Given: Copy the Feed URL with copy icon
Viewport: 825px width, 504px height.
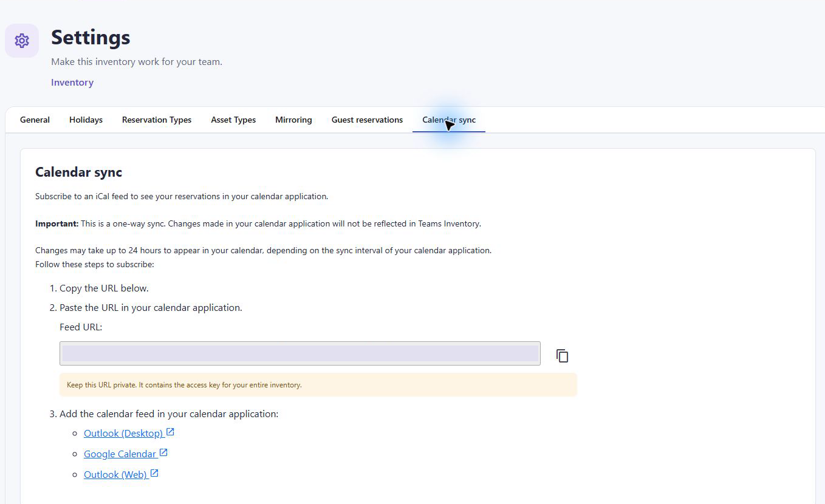Looking at the screenshot, I should pos(563,356).
